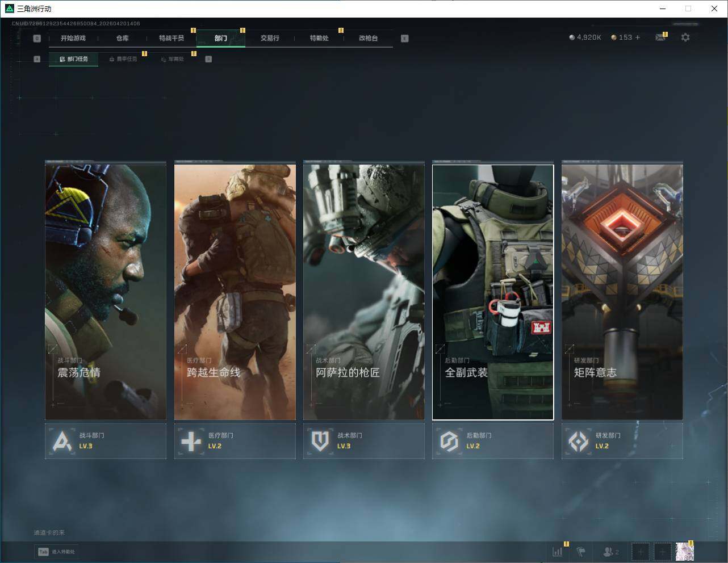Image resolution: width=728 pixels, height=563 pixels.
Task: Click the 医疗部门 cross icon
Action: pyautogui.click(x=191, y=441)
